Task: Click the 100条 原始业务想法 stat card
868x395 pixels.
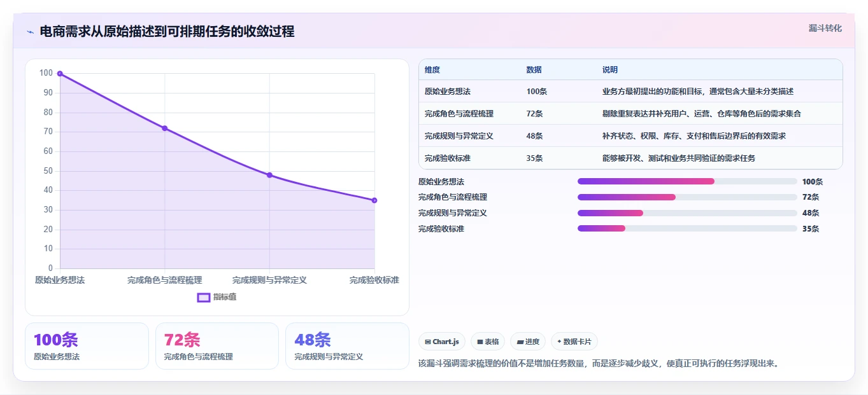Action: pyautogui.click(x=87, y=346)
